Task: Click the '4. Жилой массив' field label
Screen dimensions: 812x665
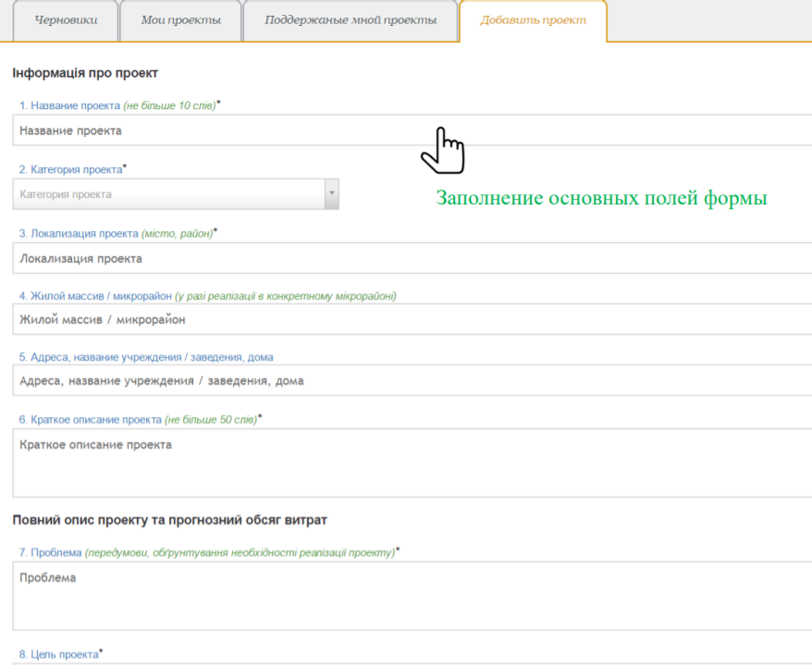Action: point(95,296)
